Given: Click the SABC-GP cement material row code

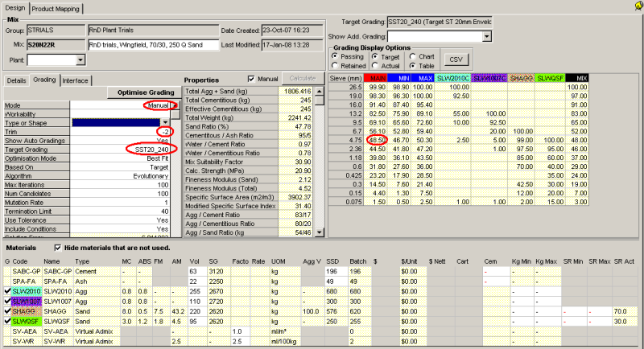Looking at the screenshot, I should [x=27, y=272].
